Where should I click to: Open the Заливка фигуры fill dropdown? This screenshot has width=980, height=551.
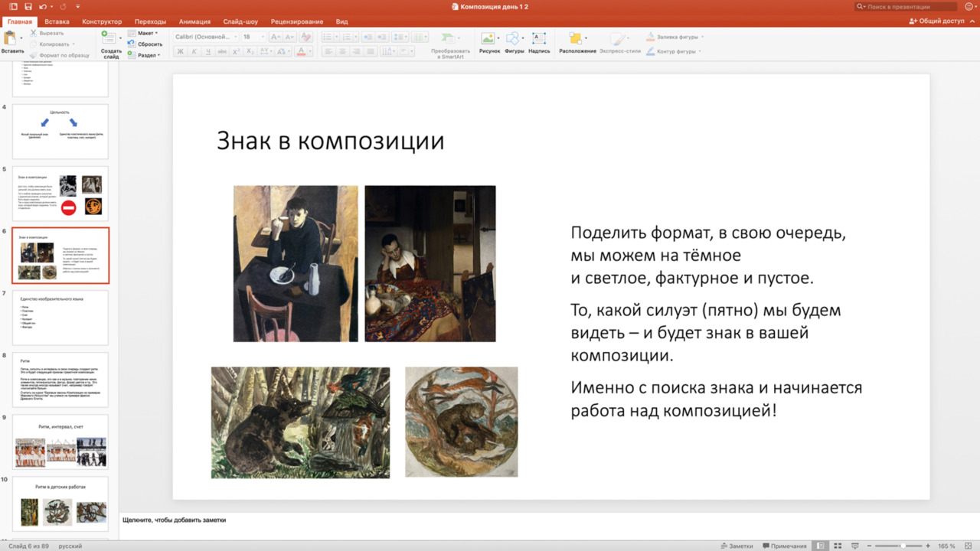tap(675, 37)
